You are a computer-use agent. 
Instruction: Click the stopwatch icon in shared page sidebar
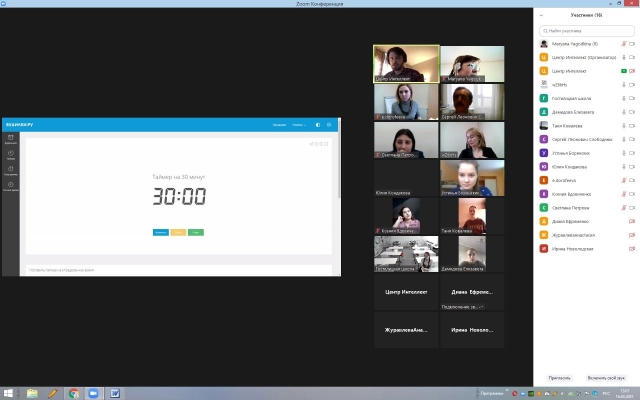[x=11, y=169]
